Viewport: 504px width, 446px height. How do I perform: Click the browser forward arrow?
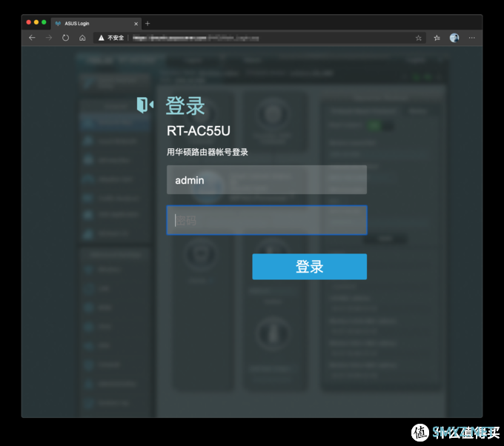[48, 38]
